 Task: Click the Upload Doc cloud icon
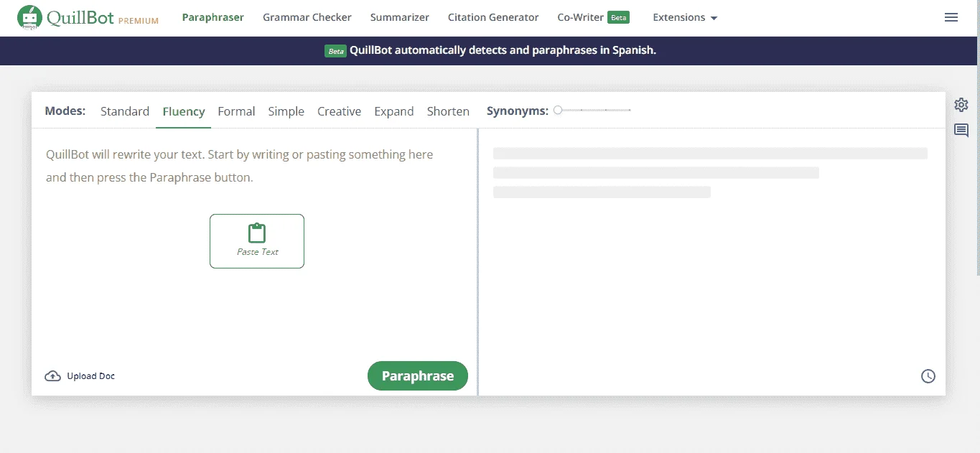[52, 376]
